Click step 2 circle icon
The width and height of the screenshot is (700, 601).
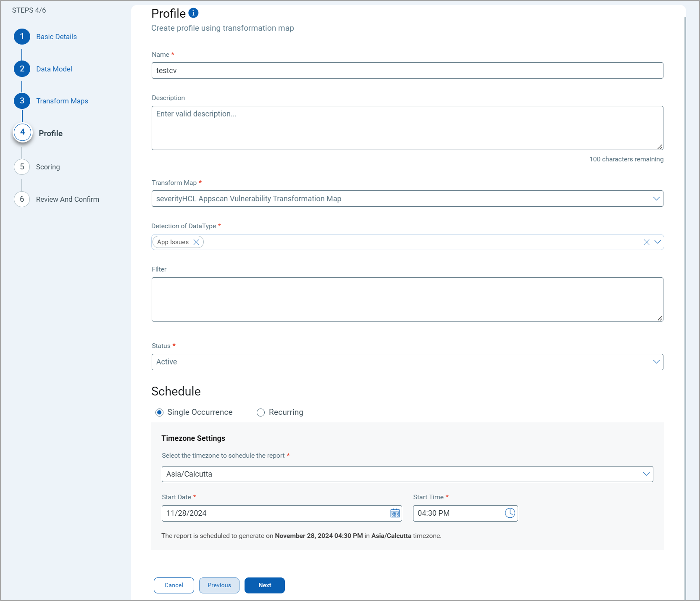click(x=22, y=69)
